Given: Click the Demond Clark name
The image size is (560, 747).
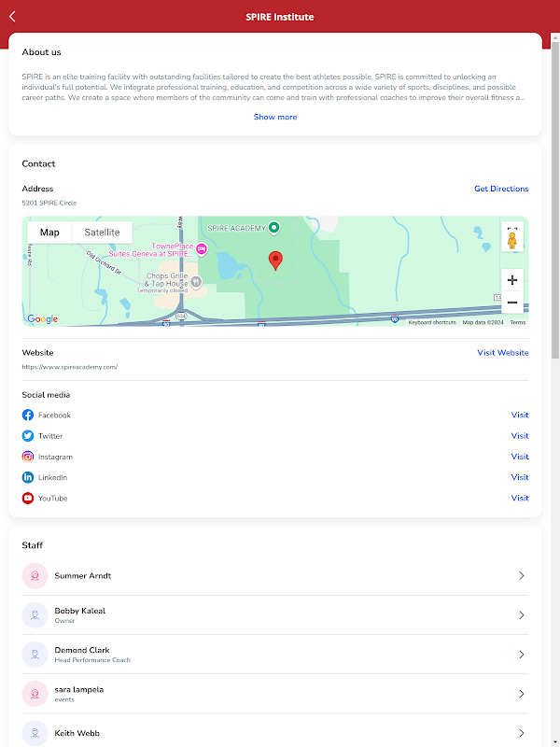Looking at the screenshot, I should (82, 650).
